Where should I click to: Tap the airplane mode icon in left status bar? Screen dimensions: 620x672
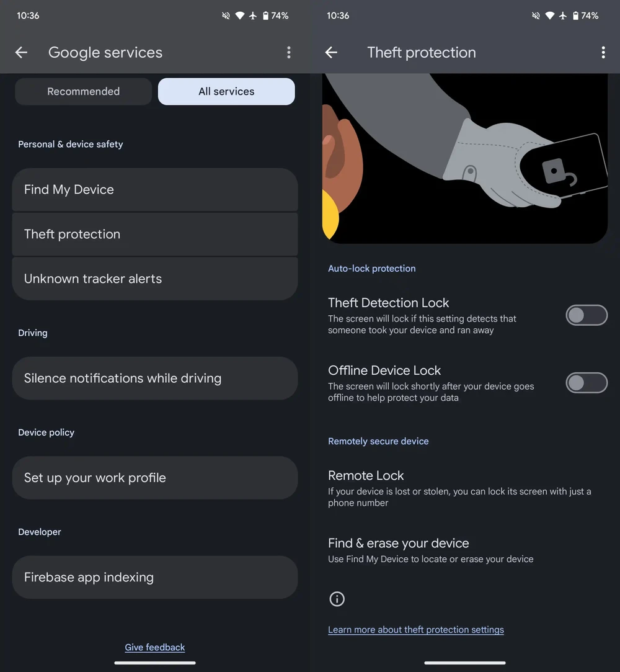pos(253,16)
